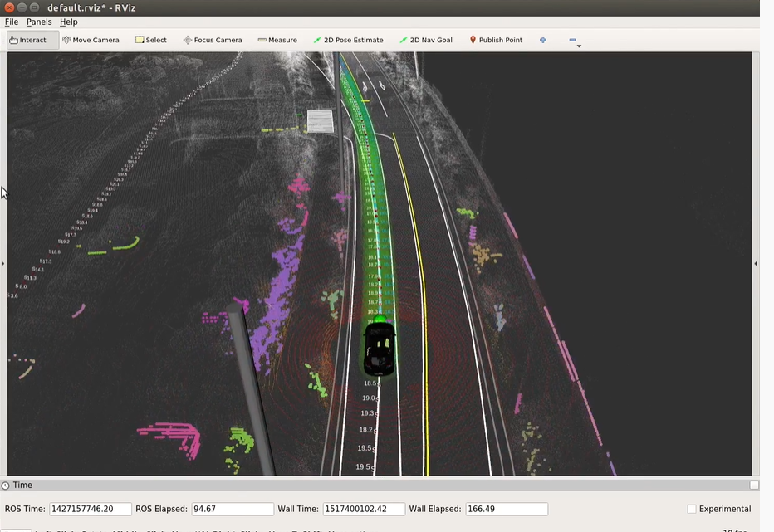Viewport: 774px width, 532px height.
Task: Click the blue plus add-tool icon
Action: coord(543,40)
